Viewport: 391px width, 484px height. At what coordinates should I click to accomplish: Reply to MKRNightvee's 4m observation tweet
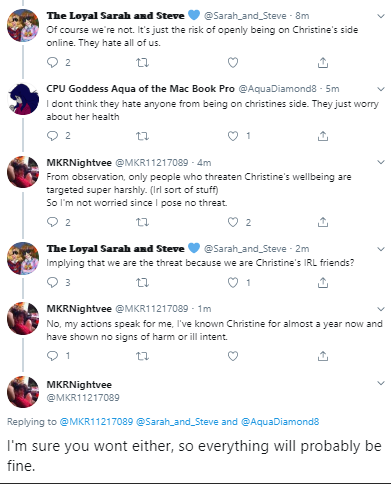click(x=52, y=222)
